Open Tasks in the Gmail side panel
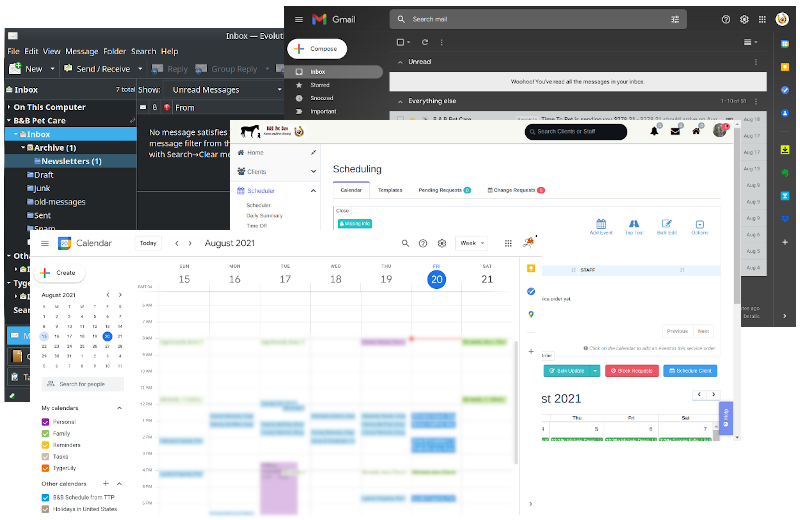Screen dimensions: 800x520 point(785,90)
